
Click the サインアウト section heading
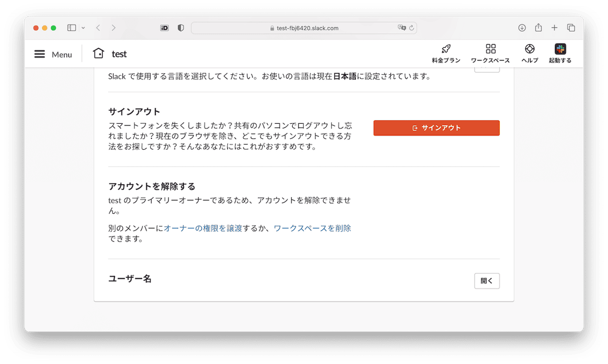(134, 111)
